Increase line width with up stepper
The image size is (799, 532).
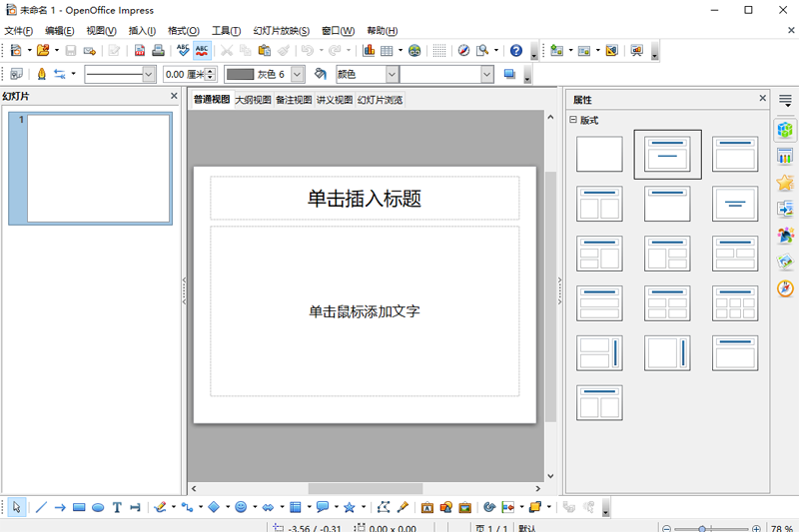click(x=211, y=71)
